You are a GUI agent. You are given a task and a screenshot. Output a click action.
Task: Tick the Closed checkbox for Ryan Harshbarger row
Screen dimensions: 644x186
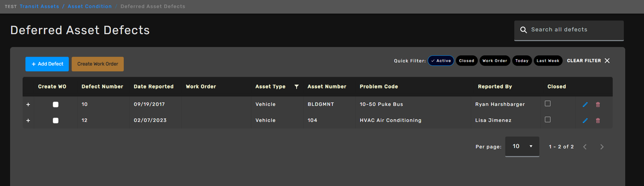pyautogui.click(x=547, y=103)
